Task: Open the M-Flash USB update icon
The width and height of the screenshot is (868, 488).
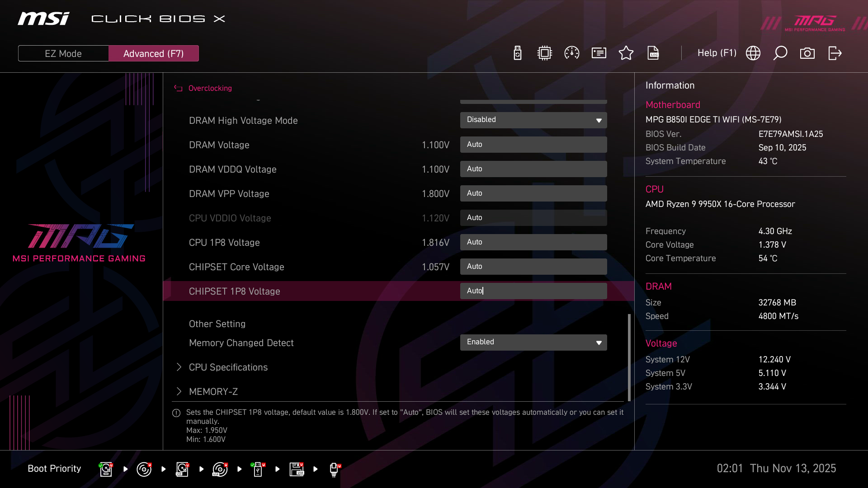Action: 518,53
